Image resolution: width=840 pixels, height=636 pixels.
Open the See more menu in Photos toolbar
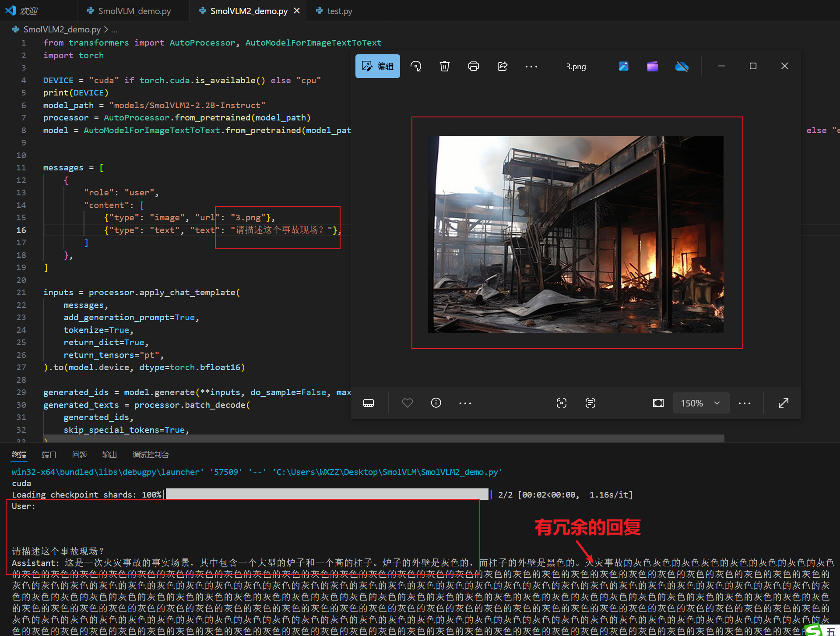coord(531,66)
